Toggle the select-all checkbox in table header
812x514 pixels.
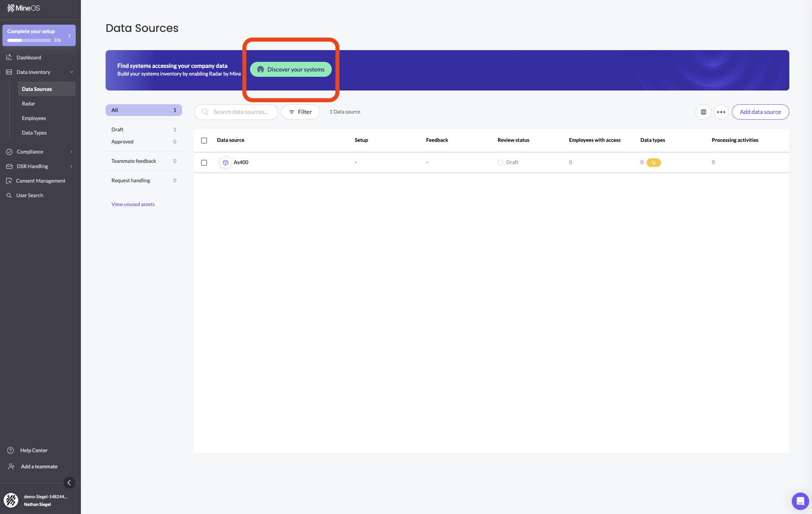[x=204, y=140]
